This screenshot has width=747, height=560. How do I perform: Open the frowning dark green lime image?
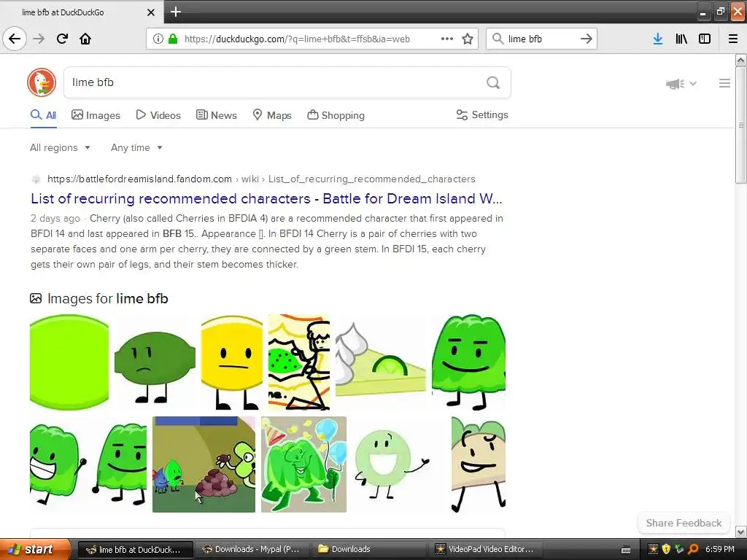click(x=155, y=362)
